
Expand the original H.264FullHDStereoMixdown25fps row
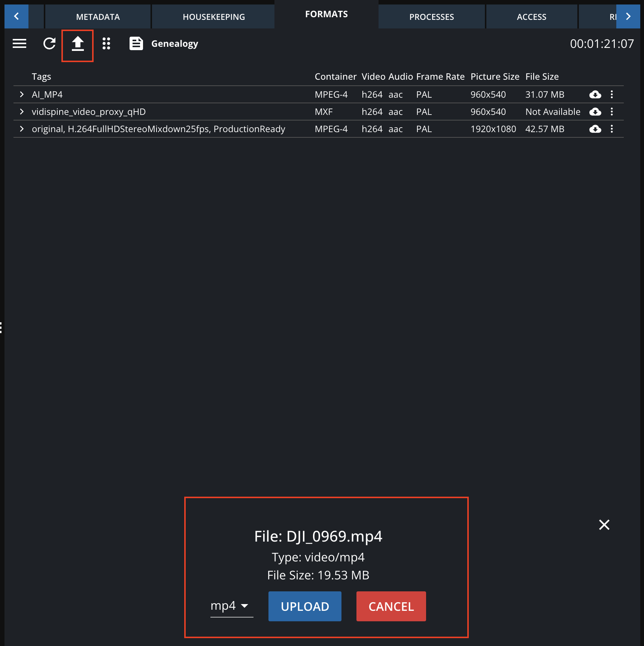(21, 129)
